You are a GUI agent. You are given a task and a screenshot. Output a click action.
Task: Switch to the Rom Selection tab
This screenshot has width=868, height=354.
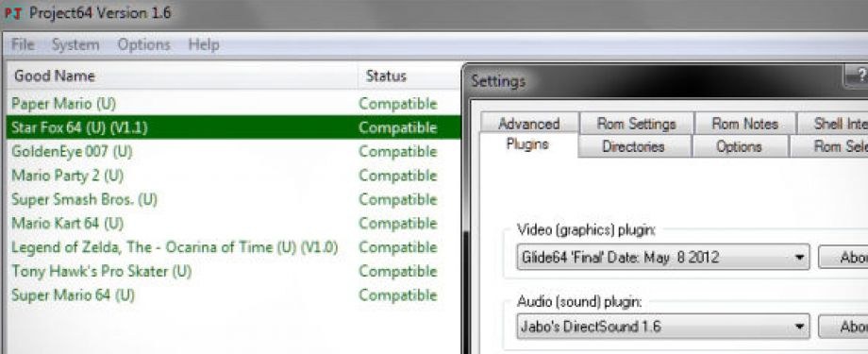pyautogui.click(x=828, y=146)
